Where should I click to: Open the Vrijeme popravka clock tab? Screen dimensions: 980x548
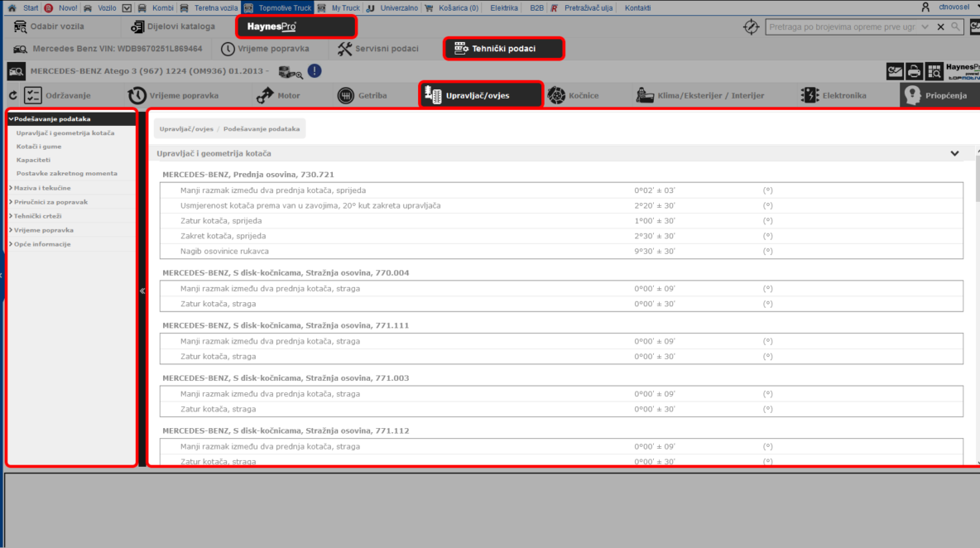pos(265,49)
